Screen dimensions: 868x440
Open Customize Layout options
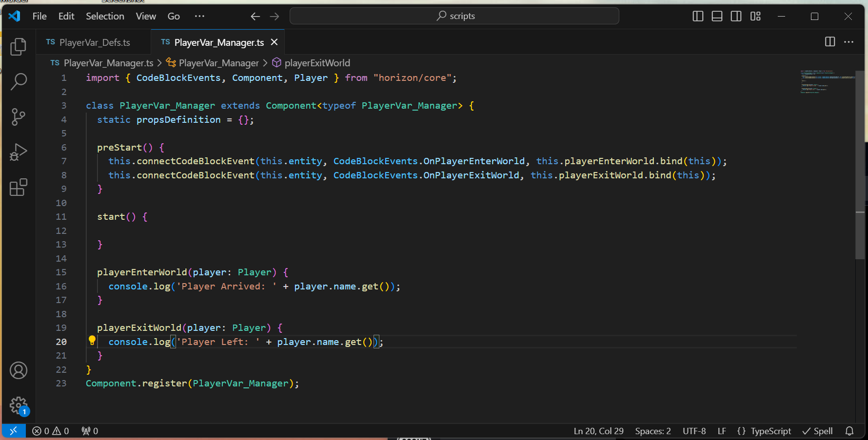tap(755, 16)
